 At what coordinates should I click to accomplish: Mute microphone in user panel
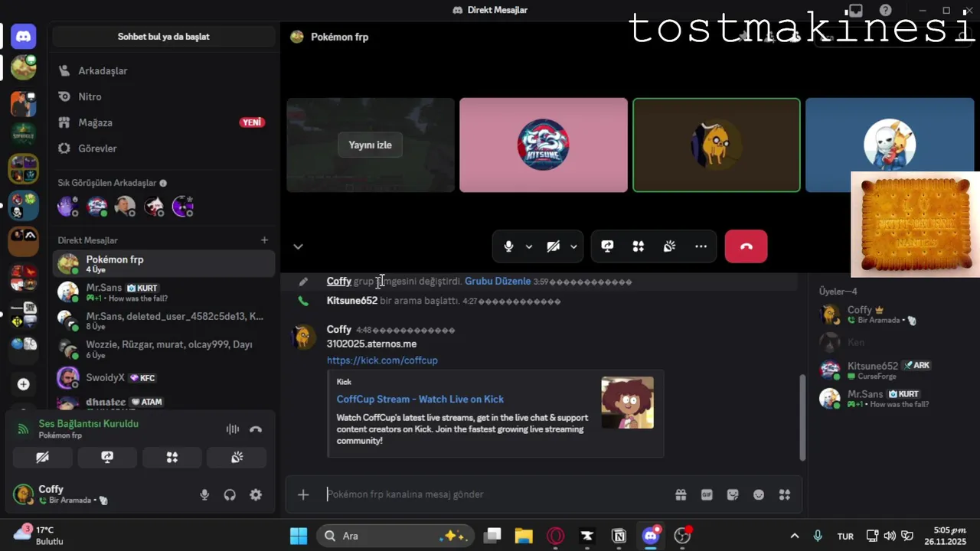click(204, 495)
